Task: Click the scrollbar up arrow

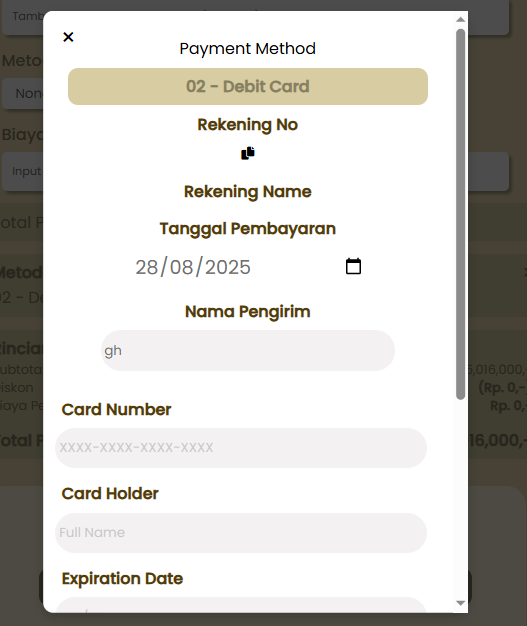Action: point(460,19)
